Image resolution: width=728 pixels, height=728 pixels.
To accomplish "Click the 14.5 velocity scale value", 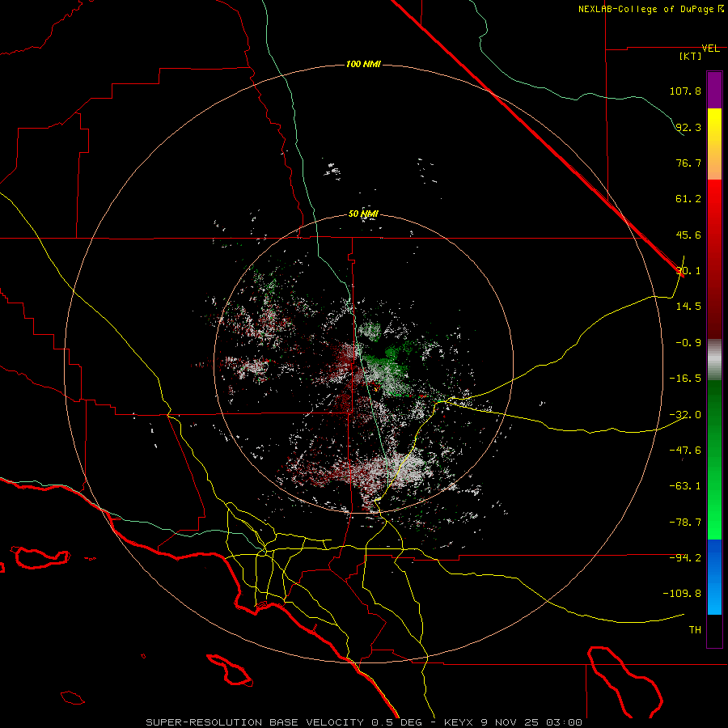I will tap(688, 307).
